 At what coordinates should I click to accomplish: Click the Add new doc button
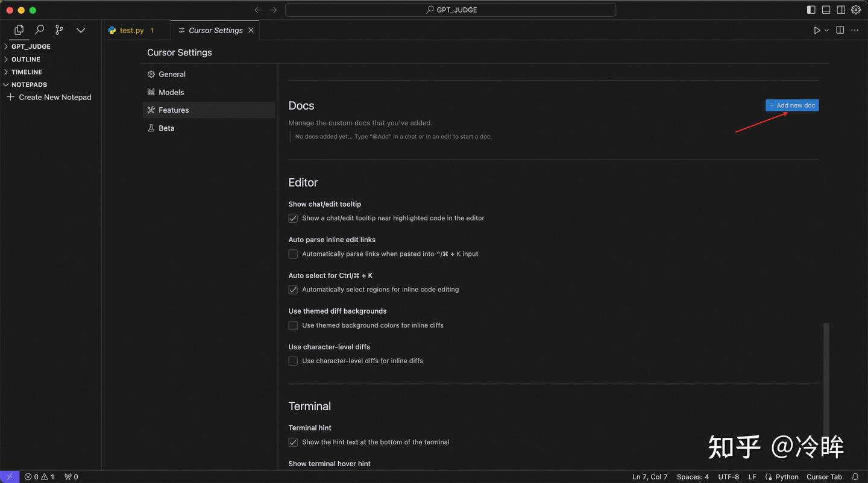[792, 105]
